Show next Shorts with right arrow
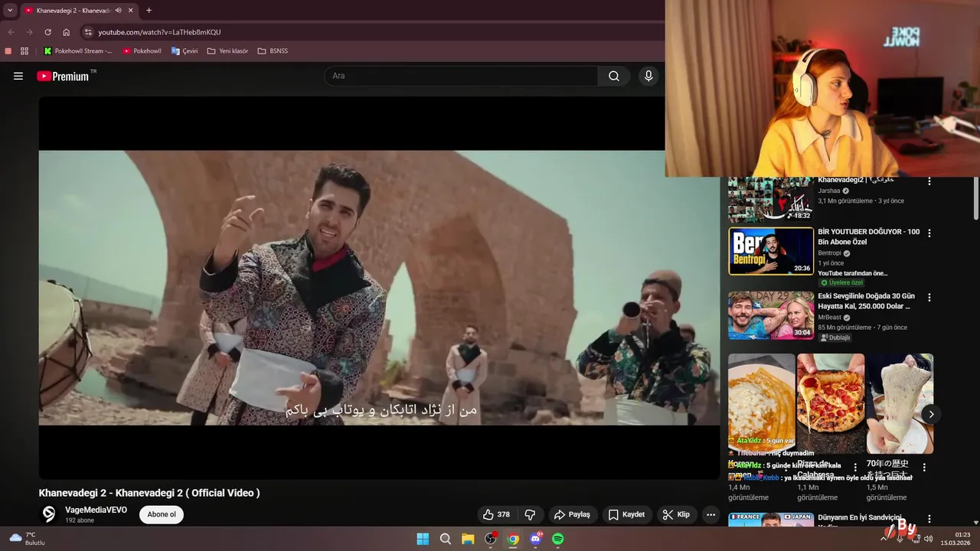Viewport: 980px width, 551px height. click(x=931, y=414)
